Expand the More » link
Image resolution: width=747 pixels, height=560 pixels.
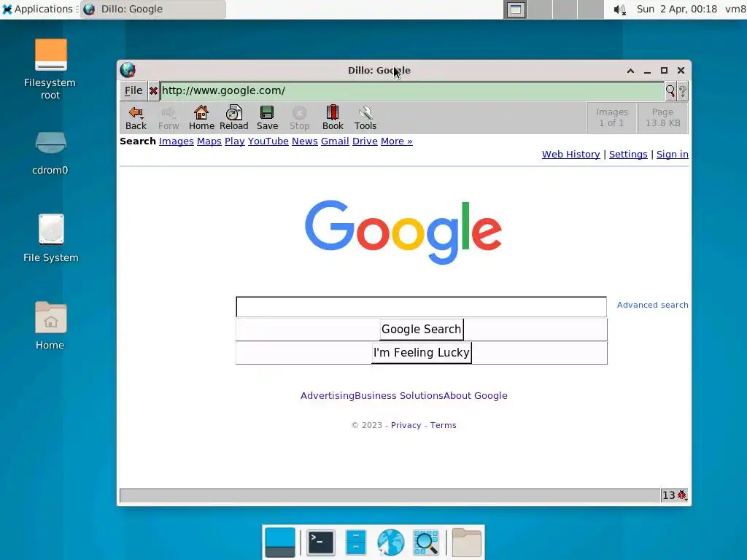click(x=396, y=141)
